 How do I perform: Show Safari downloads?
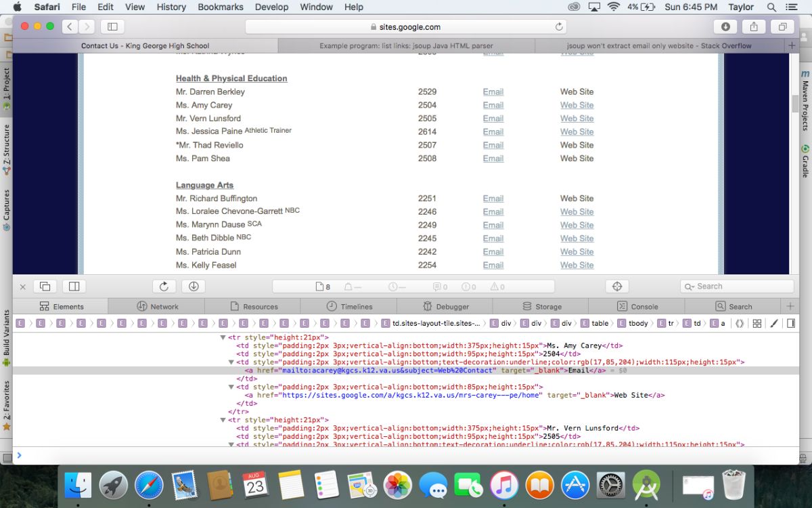(725, 27)
